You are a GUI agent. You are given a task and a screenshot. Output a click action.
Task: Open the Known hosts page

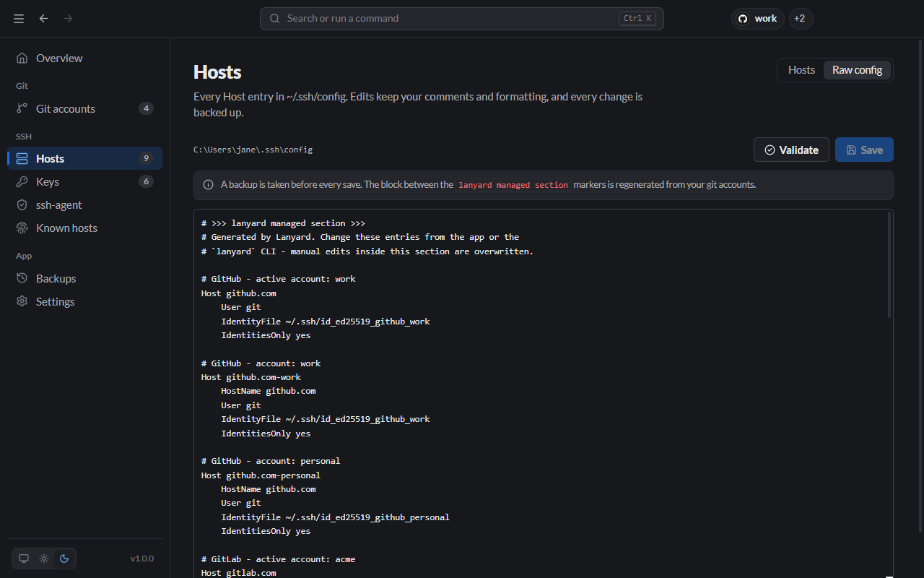[85, 228]
